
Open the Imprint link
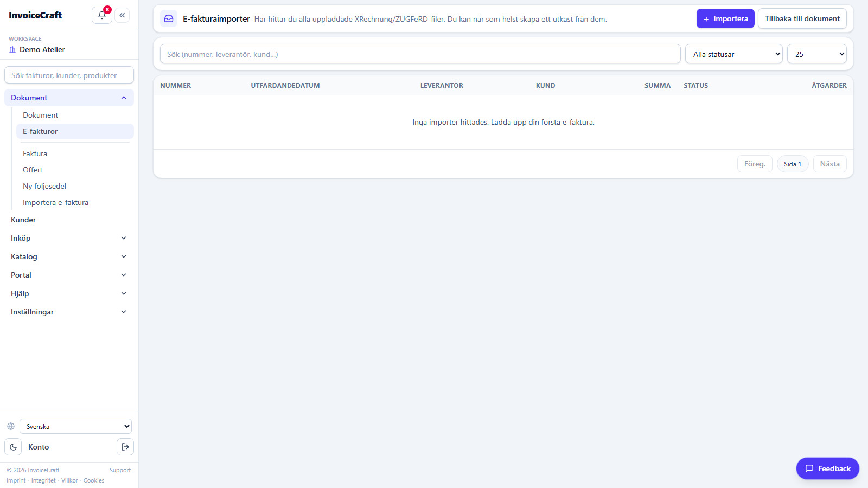pos(16,480)
